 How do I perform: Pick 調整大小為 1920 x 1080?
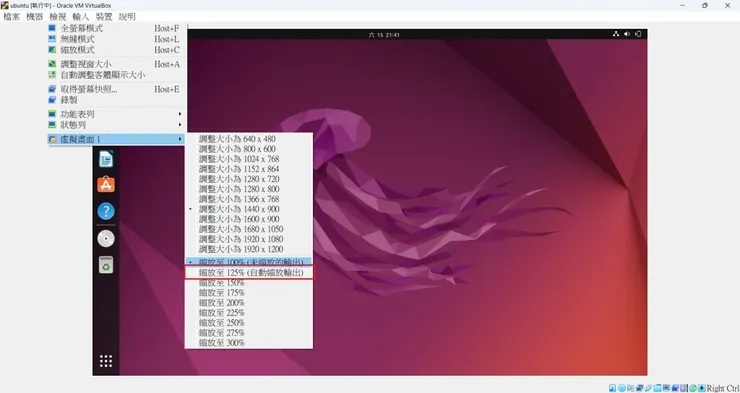pos(249,239)
